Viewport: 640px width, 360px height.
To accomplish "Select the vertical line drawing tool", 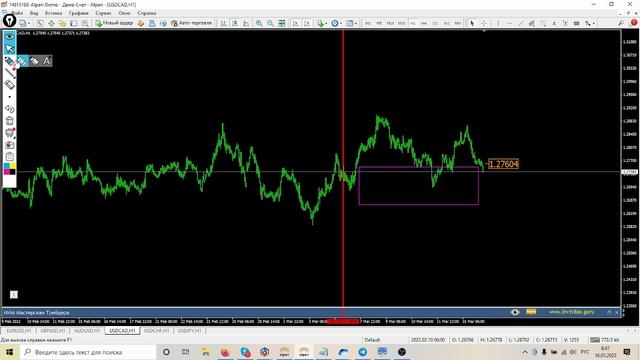I will pos(498,23).
